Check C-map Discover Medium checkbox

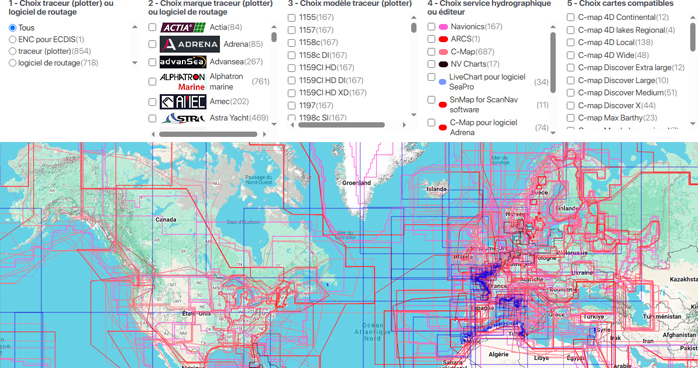571,93
